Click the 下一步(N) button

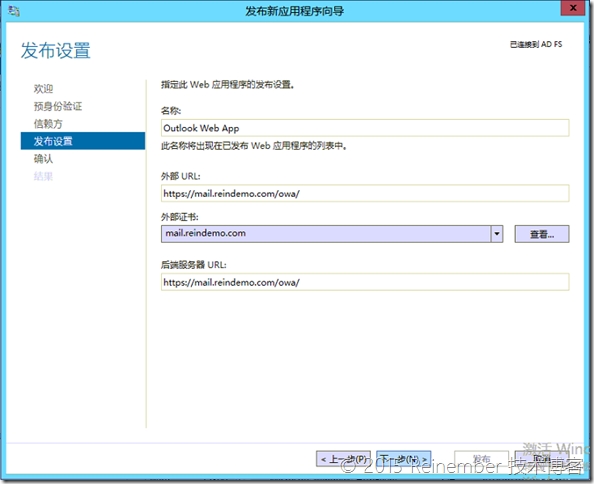pyautogui.click(x=403, y=459)
